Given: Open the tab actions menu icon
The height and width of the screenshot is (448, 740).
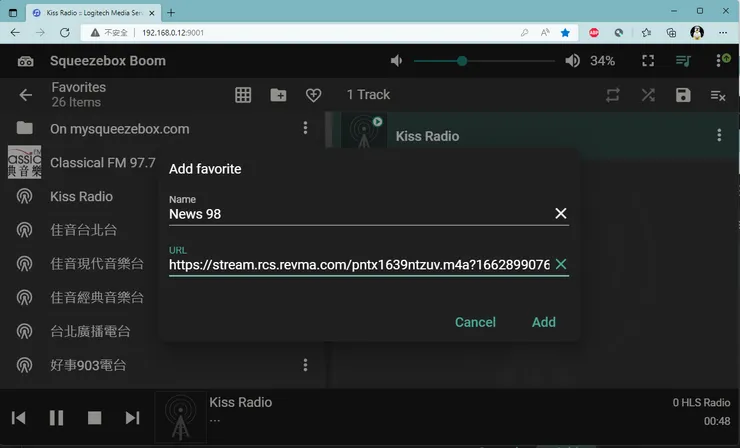Looking at the screenshot, I should [x=13, y=13].
